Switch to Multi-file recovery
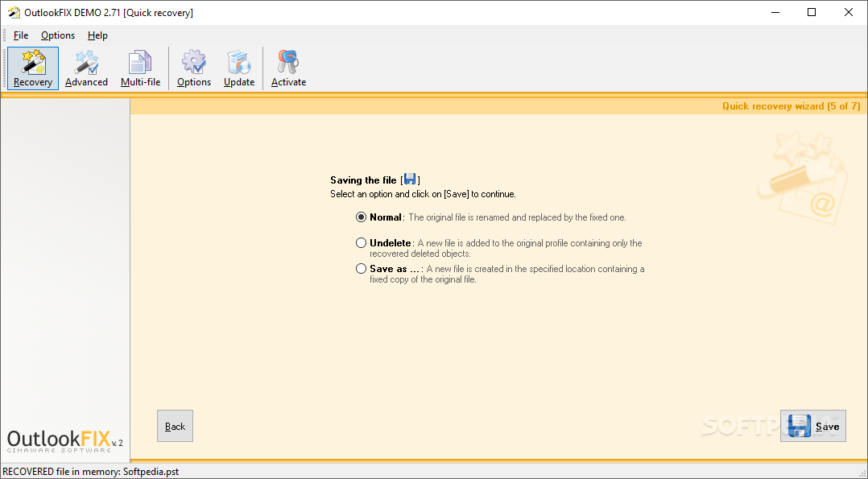Image resolution: width=868 pixels, height=479 pixels. point(141,68)
